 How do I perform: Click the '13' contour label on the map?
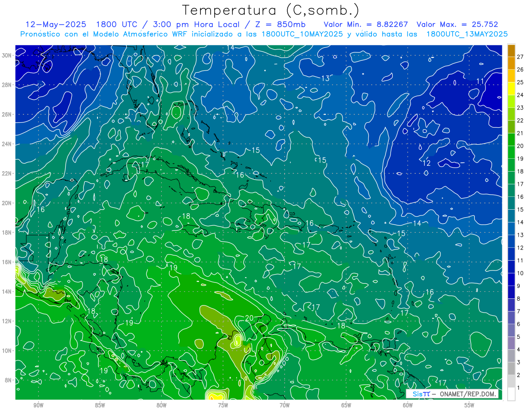point(325,78)
